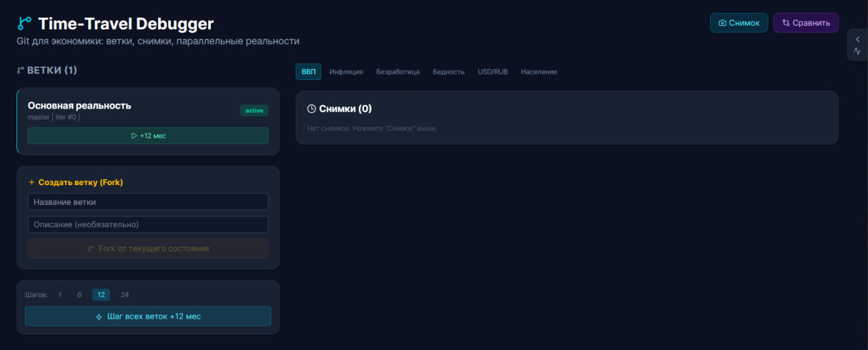Select the Основная реальность branch card
This screenshot has height=350, width=868.
148,121
